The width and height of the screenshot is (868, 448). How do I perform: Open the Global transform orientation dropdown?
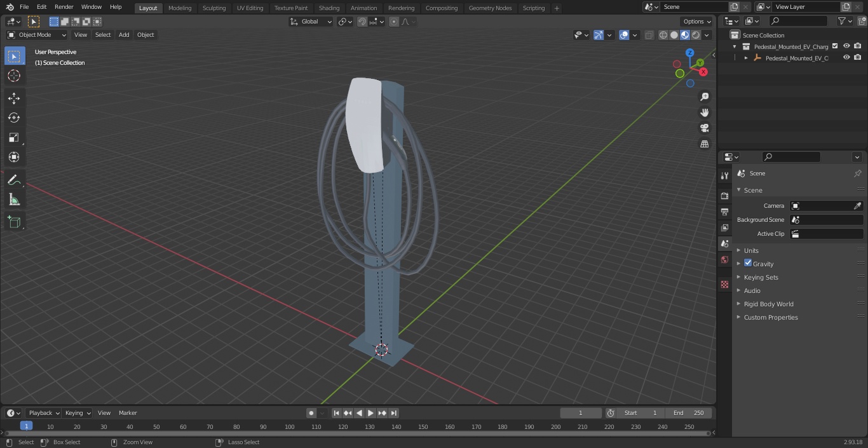(311, 22)
